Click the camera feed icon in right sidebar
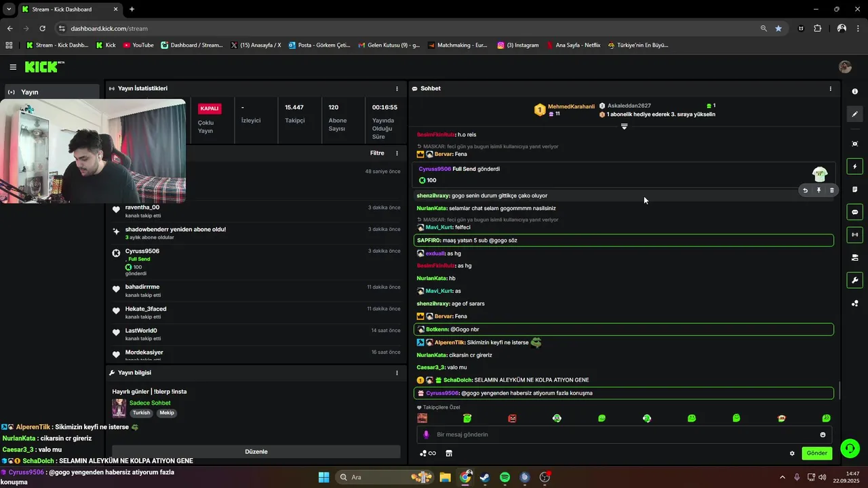Screen dimensions: 868x488 [854, 258]
